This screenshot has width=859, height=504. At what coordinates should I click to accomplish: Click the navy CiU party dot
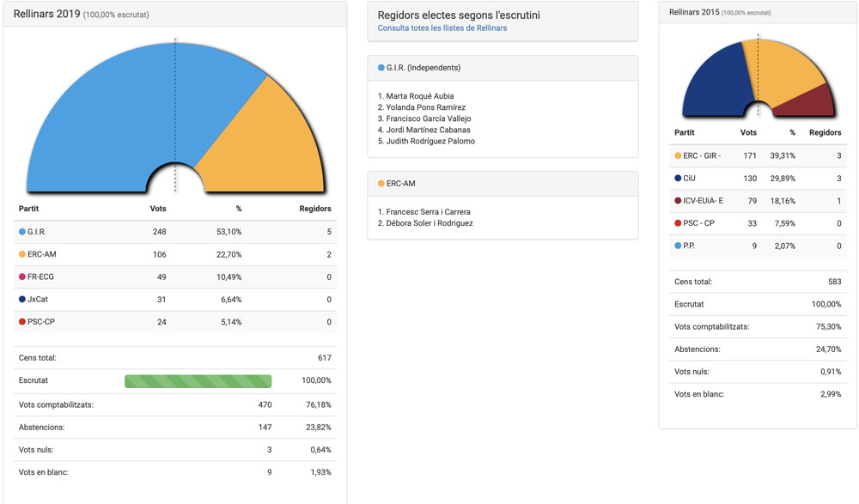pyautogui.click(x=678, y=179)
